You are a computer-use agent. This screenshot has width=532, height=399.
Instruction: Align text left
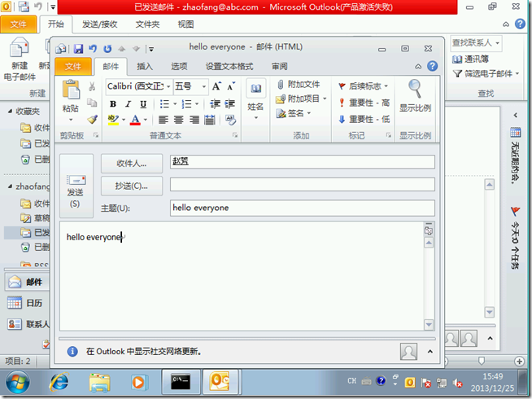coord(164,120)
